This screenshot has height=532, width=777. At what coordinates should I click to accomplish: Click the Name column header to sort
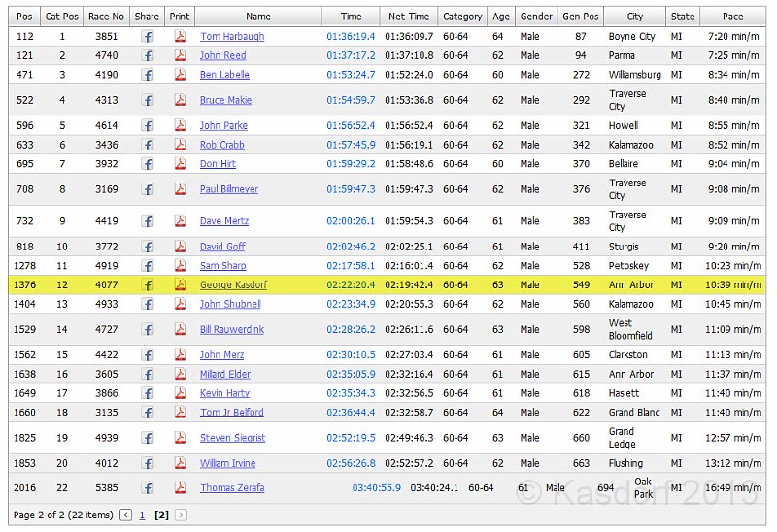258,17
